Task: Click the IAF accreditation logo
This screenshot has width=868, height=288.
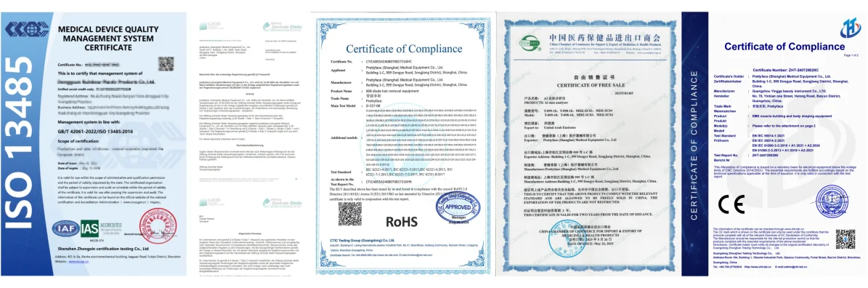Action: pyautogui.click(x=66, y=229)
